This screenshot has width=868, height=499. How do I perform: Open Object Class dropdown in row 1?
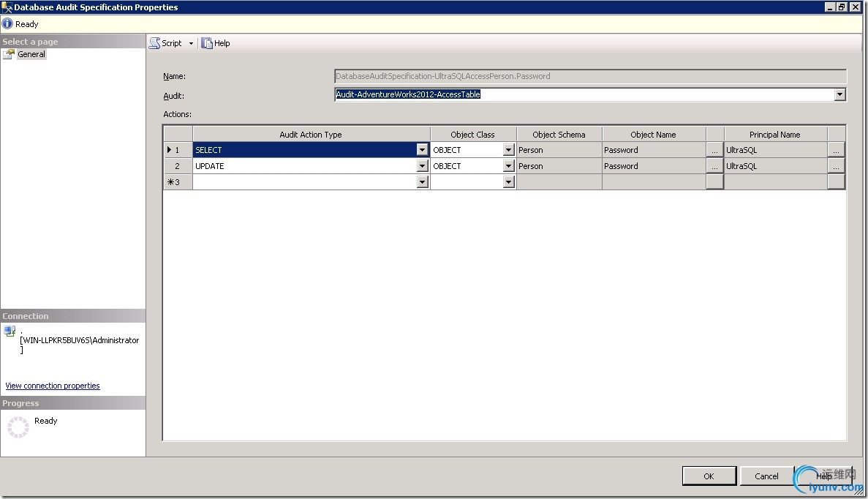pos(509,149)
